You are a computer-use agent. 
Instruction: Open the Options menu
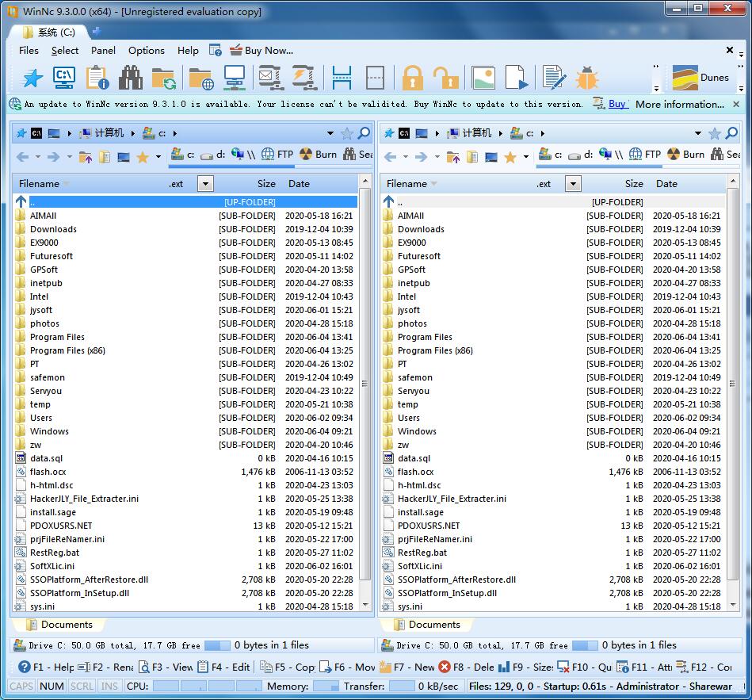tap(147, 51)
